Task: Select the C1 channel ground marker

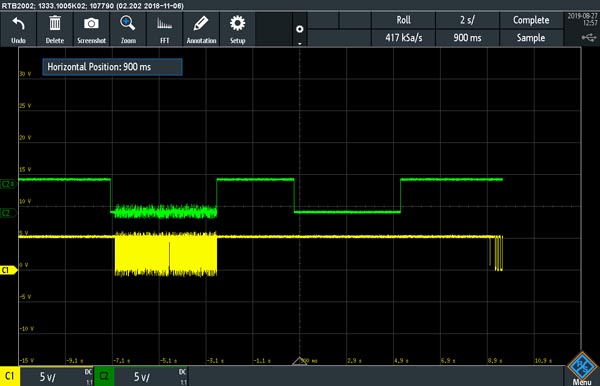Action: (8, 270)
